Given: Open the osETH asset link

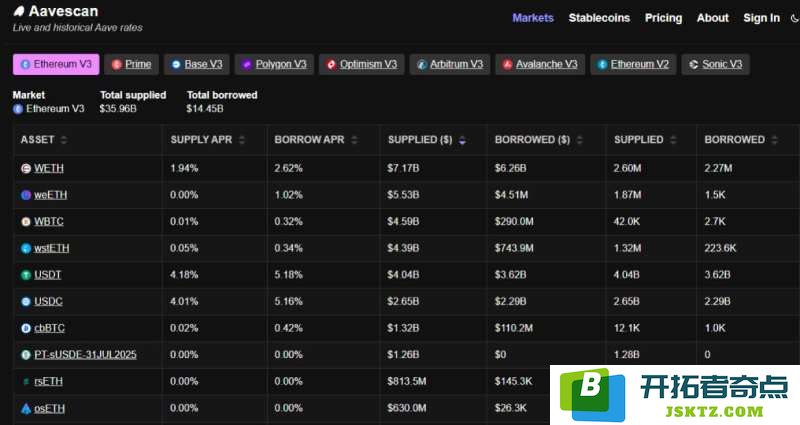Looking at the screenshot, I should tap(49, 409).
